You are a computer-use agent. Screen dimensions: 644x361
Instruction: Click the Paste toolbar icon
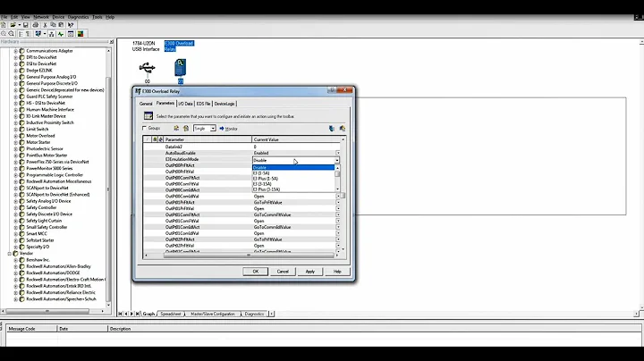[61, 25]
